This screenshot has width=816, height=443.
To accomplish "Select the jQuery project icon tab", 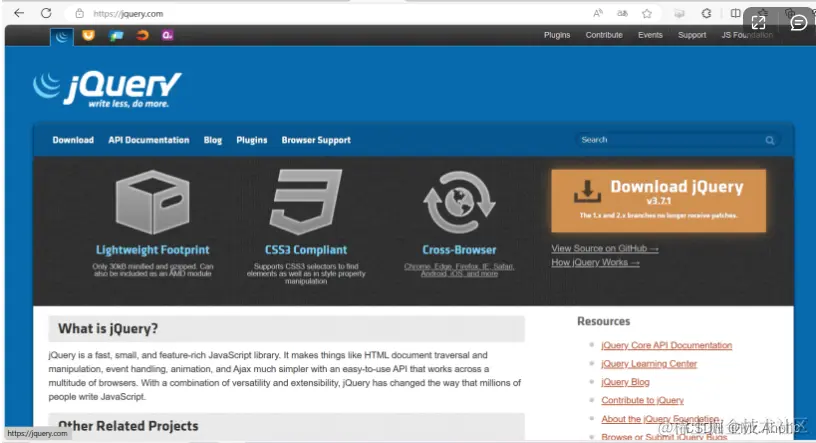I will click(x=62, y=36).
